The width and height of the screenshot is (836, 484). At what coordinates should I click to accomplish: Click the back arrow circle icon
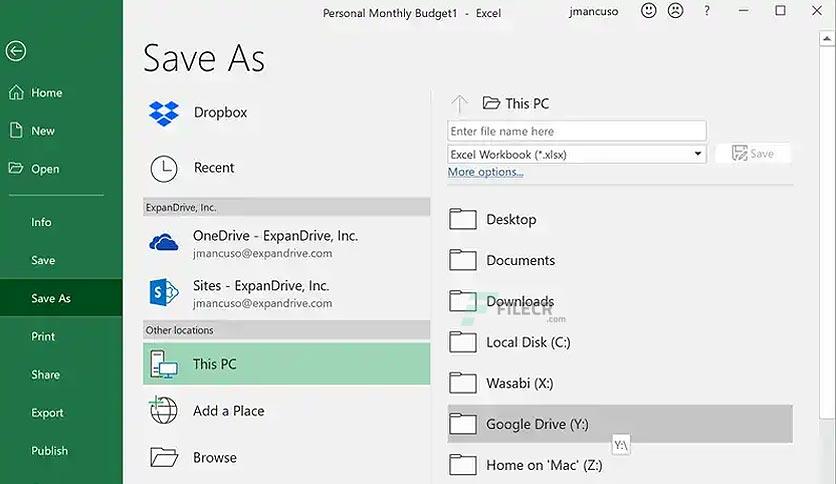[15, 51]
